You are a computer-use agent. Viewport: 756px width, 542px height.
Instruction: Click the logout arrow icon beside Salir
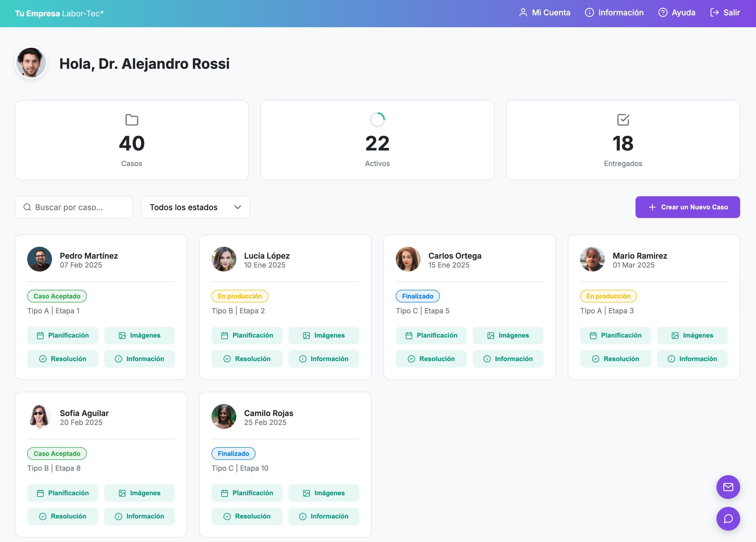tap(714, 13)
